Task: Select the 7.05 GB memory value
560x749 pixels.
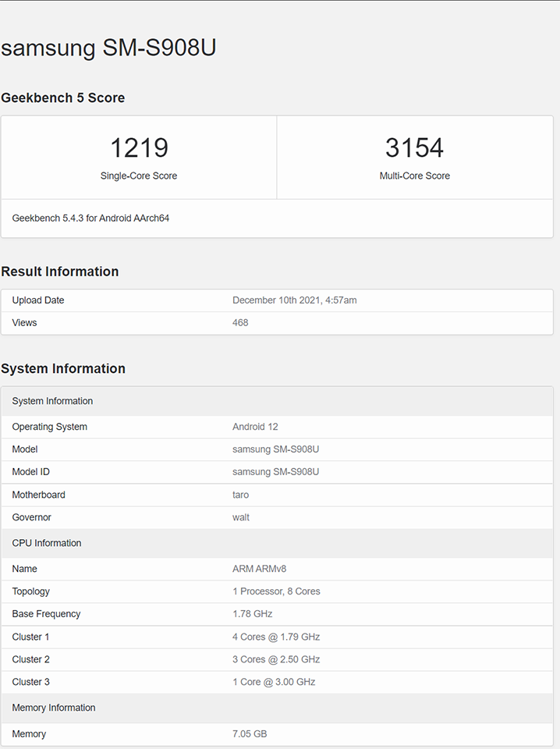Action: click(250, 733)
